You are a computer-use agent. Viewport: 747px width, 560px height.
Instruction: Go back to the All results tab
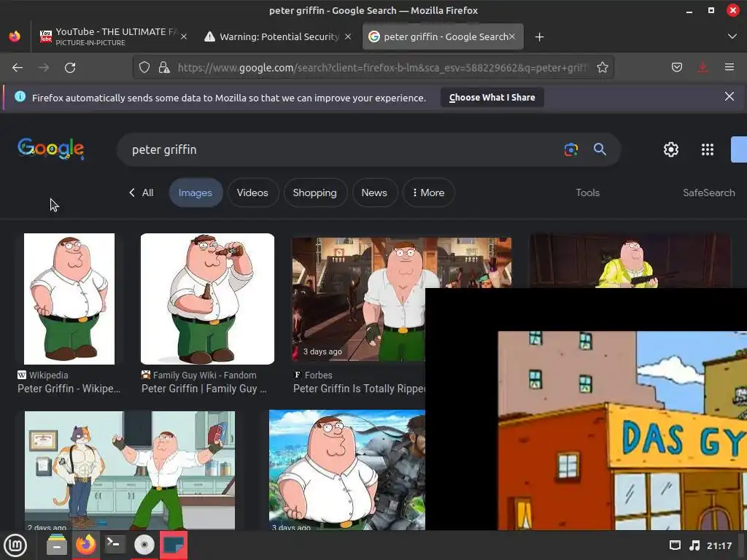(x=142, y=192)
